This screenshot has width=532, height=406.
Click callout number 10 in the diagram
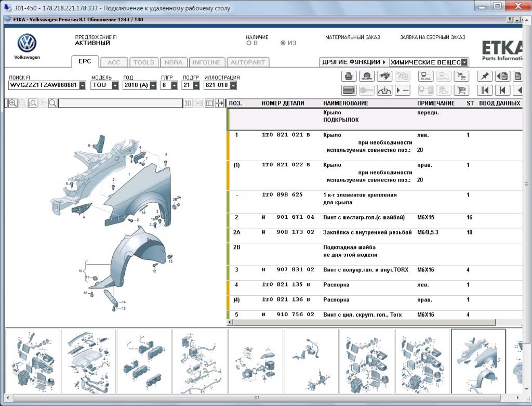coord(81,271)
